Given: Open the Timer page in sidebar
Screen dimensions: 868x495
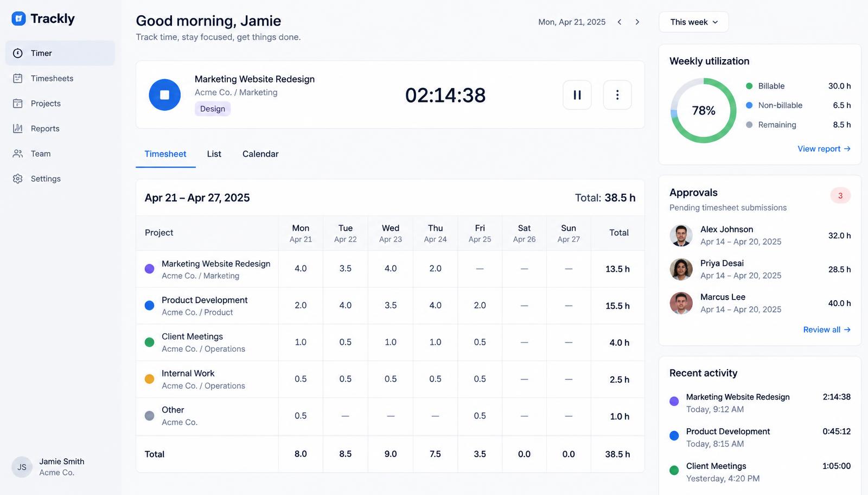Looking at the screenshot, I should click(x=60, y=53).
